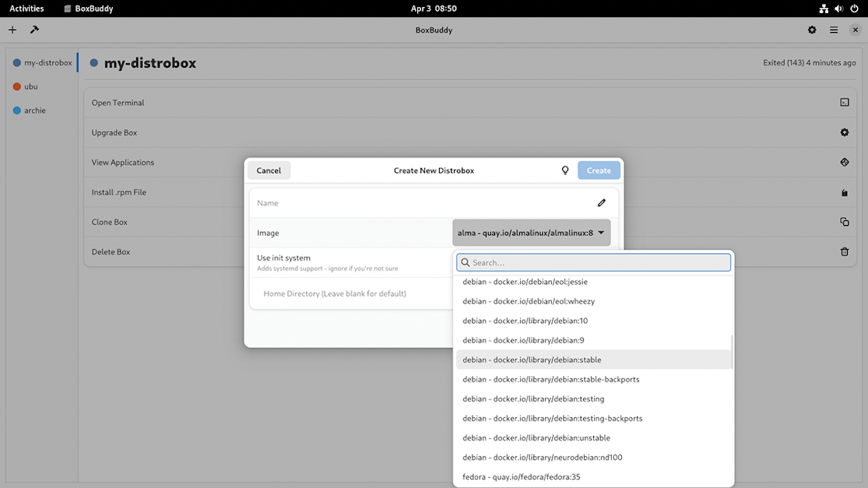The width and height of the screenshot is (868, 488).
Task: Select debian:testing image entry
Action: click(x=593, y=399)
